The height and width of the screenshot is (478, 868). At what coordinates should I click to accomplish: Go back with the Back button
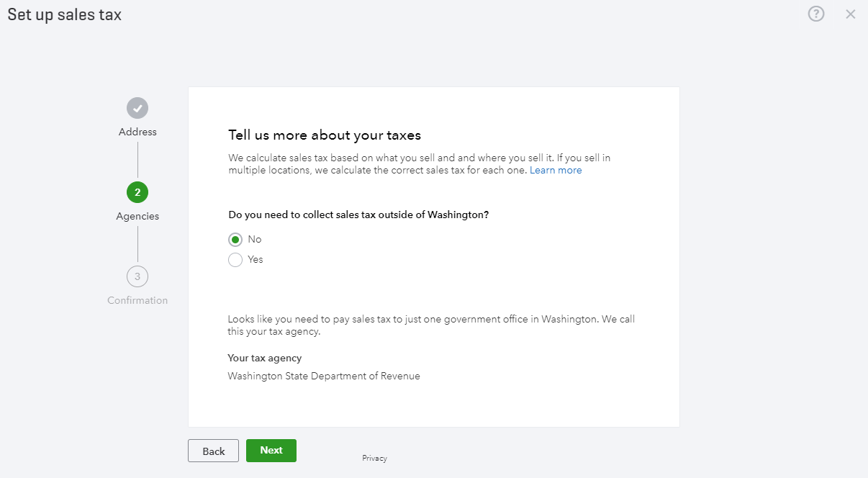(x=213, y=451)
